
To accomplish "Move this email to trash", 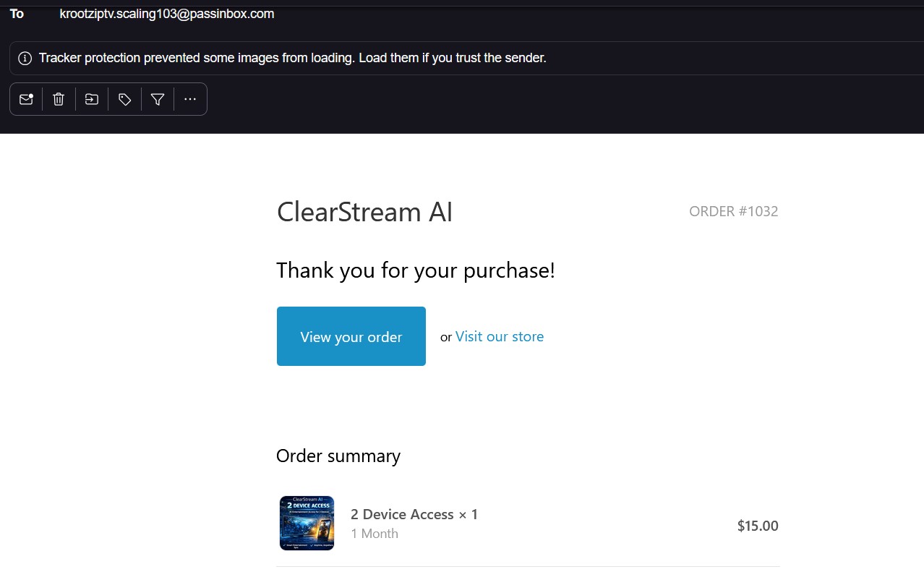I will tap(59, 100).
